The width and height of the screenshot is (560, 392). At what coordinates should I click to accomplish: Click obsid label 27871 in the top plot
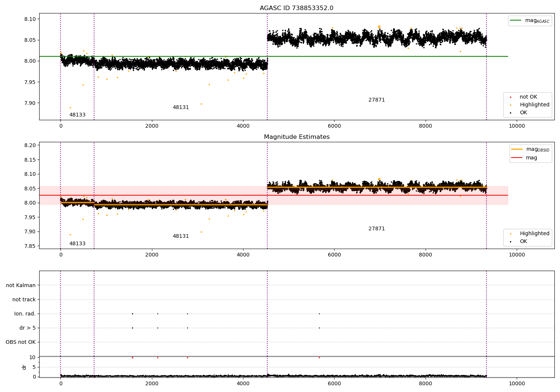coord(377,100)
